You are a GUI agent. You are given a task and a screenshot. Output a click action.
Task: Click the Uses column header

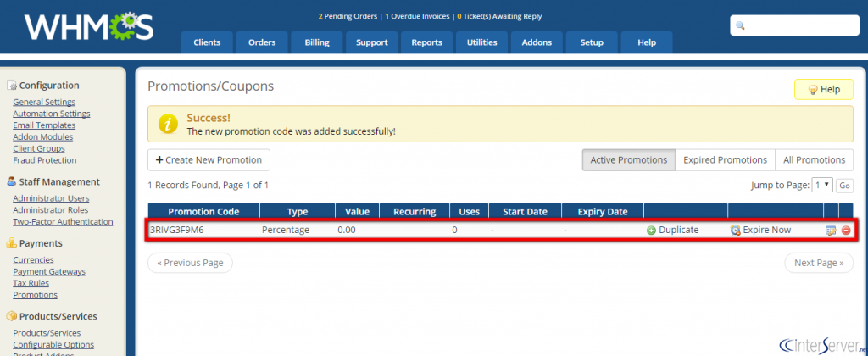(470, 212)
